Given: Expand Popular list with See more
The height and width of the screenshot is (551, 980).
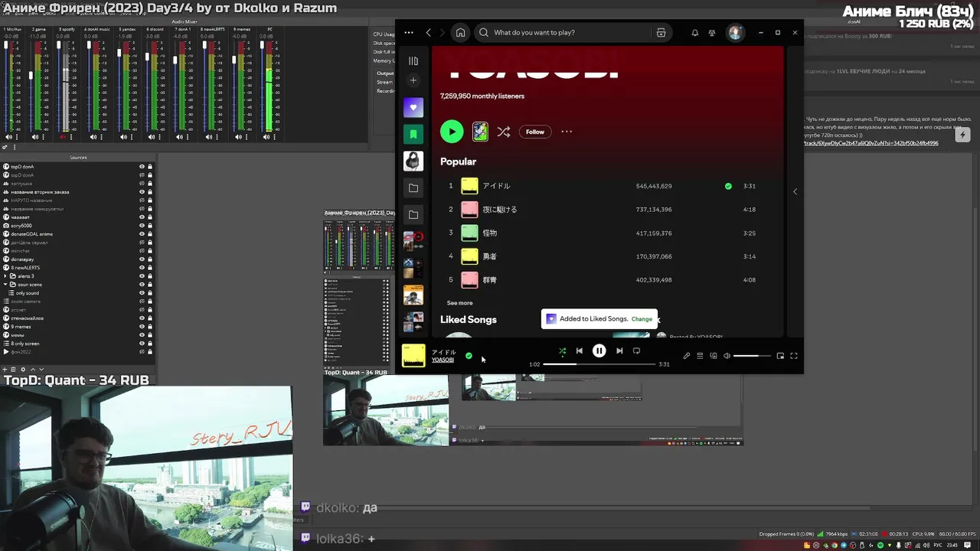Looking at the screenshot, I should tap(459, 303).
